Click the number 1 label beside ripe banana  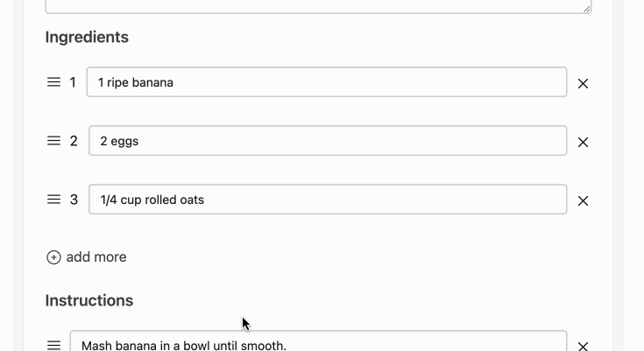click(73, 82)
